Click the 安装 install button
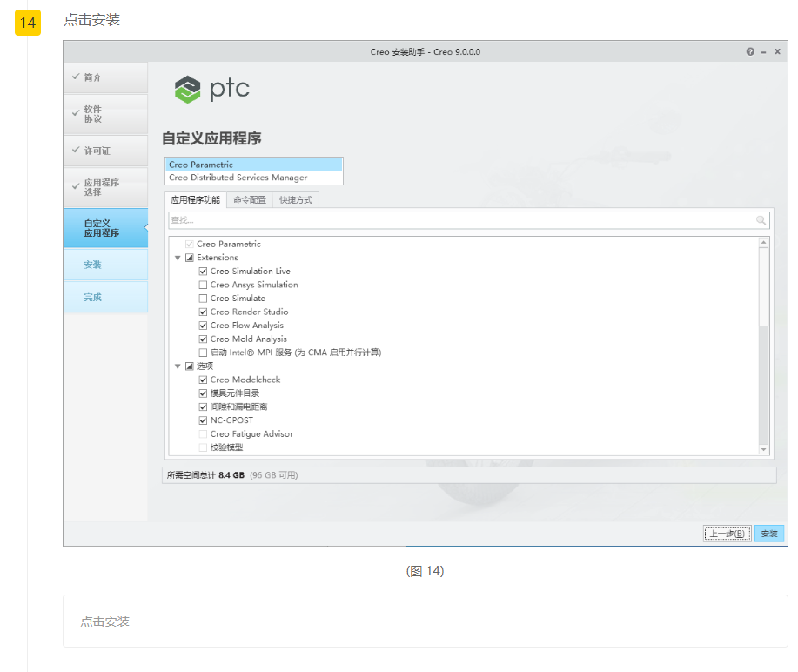 769,534
